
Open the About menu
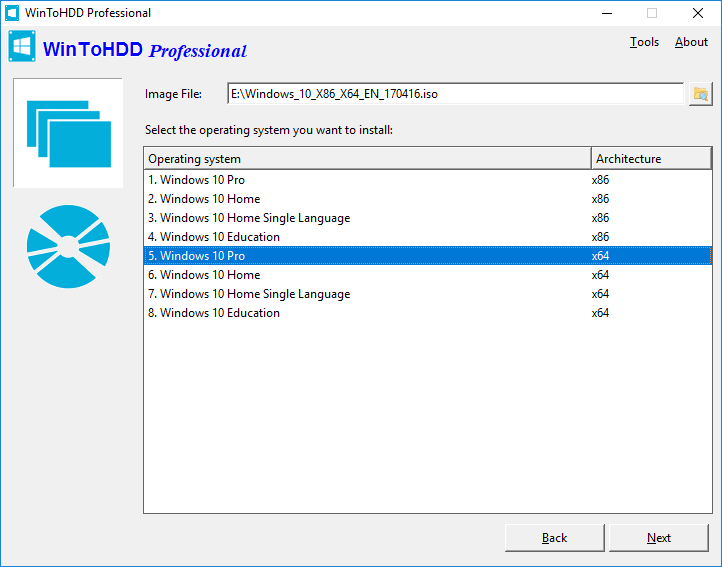coord(691,42)
